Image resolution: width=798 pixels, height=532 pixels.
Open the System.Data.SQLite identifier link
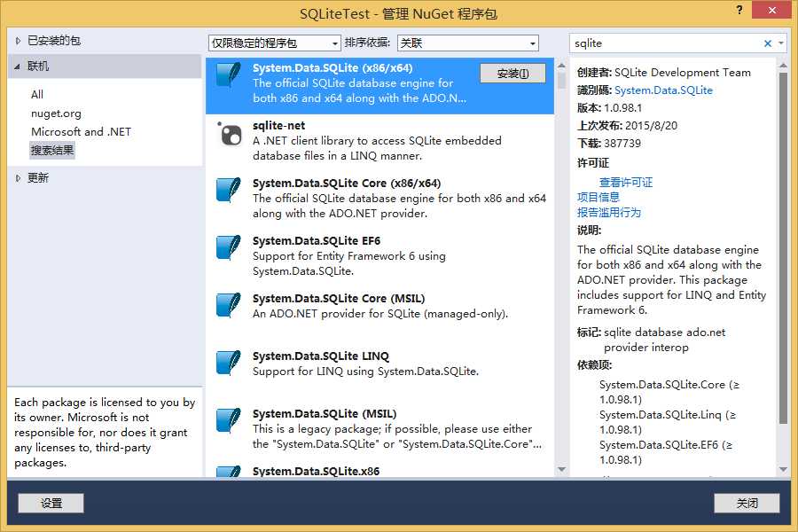[x=663, y=90]
